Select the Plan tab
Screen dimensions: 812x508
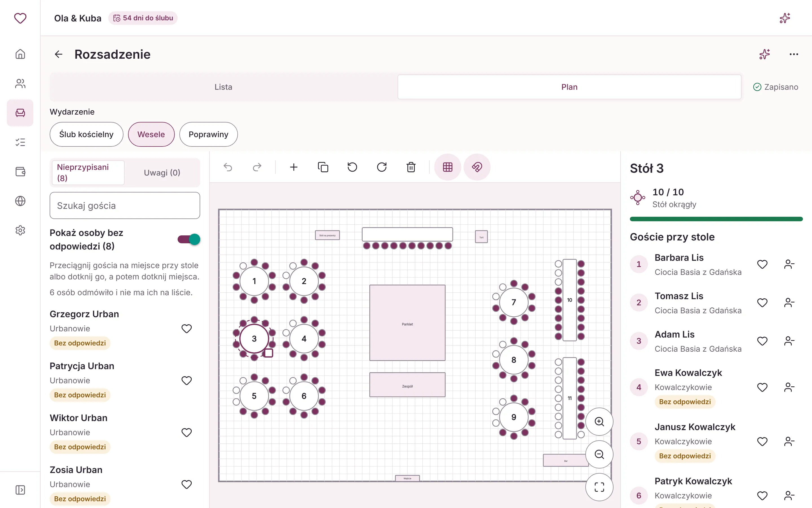tap(570, 87)
